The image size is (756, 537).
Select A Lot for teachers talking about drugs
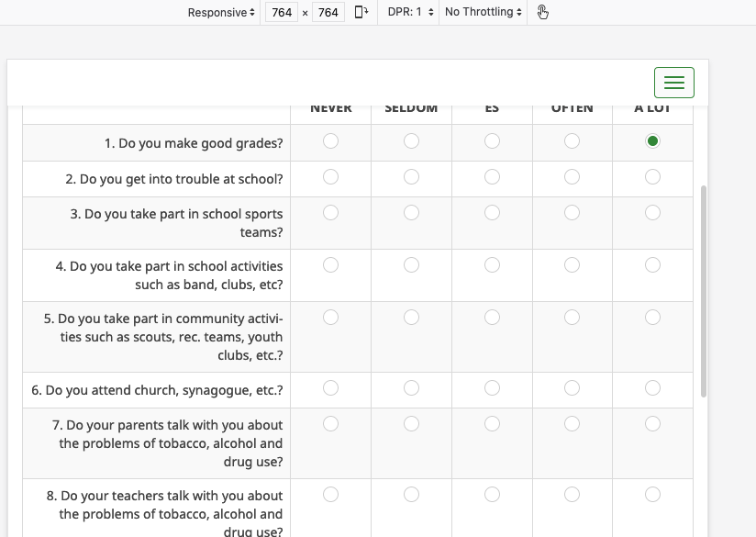(652, 495)
